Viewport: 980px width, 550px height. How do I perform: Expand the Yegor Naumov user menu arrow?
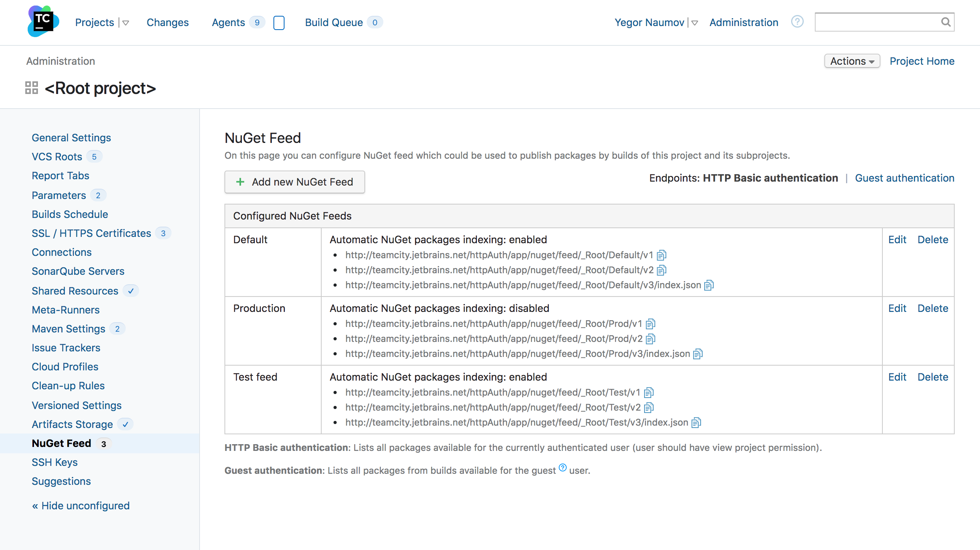[694, 23]
